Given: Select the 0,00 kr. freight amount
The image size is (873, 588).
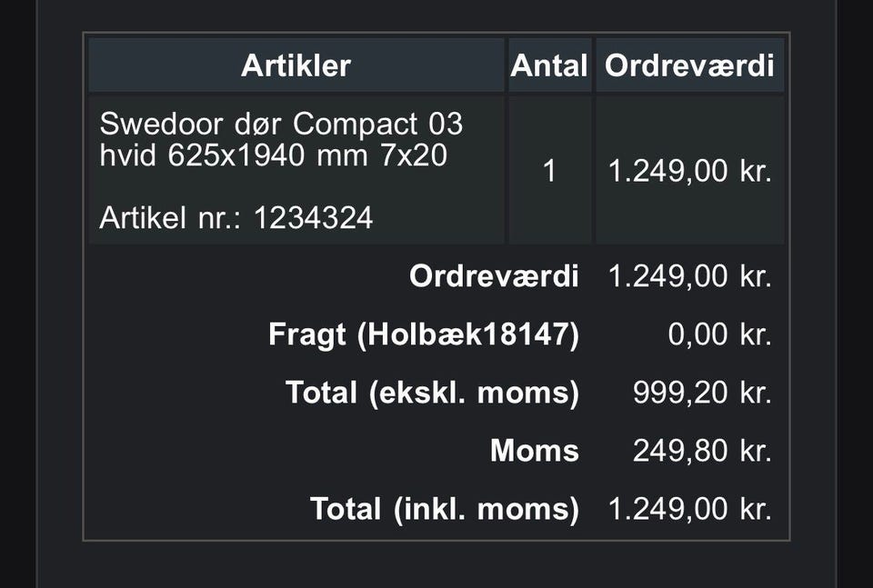Looking at the screenshot, I should pyautogui.click(x=719, y=334).
